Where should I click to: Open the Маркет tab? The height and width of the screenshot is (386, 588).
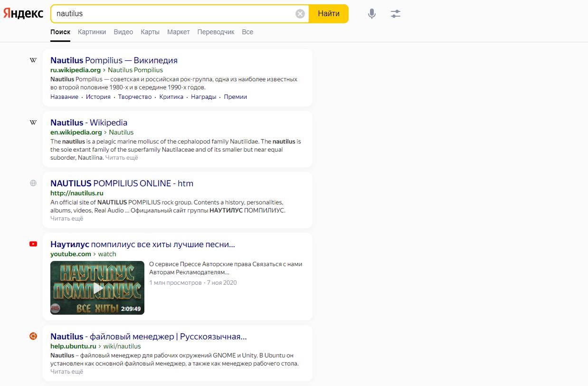(x=179, y=32)
